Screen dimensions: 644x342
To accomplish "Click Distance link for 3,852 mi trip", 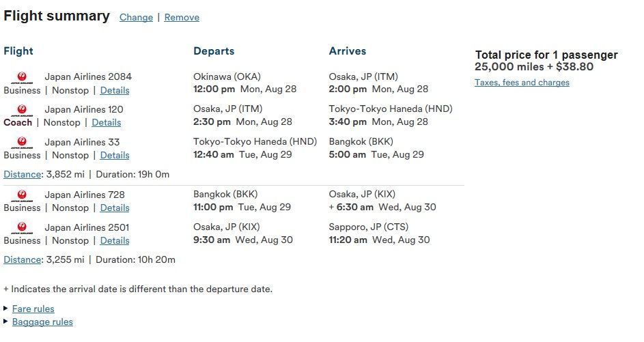I will tap(22, 175).
